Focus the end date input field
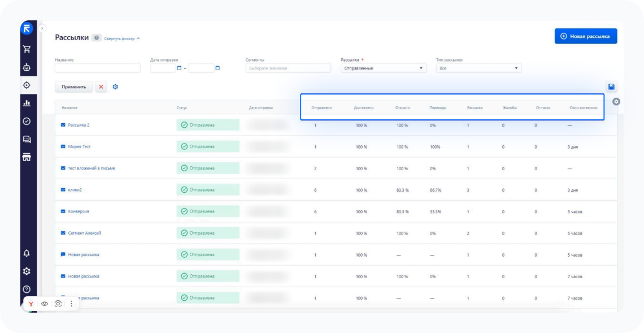This screenshot has width=644, height=333. pyautogui.click(x=201, y=68)
